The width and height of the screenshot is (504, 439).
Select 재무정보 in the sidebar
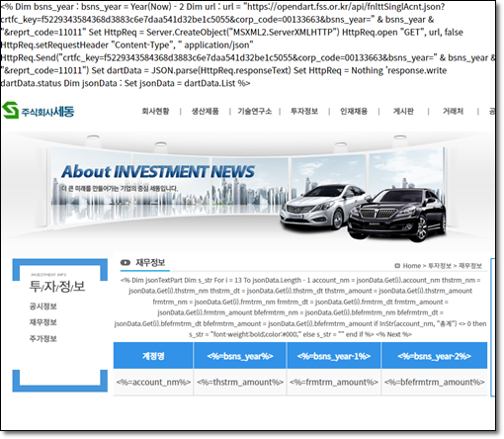point(43,322)
